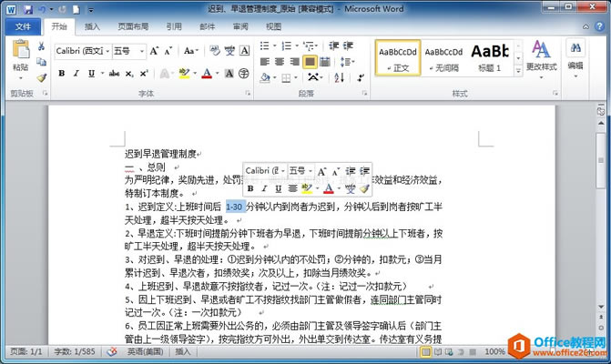Open line spacing dropdown
This screenshot has height=364, width=611.
pos(347,62)
